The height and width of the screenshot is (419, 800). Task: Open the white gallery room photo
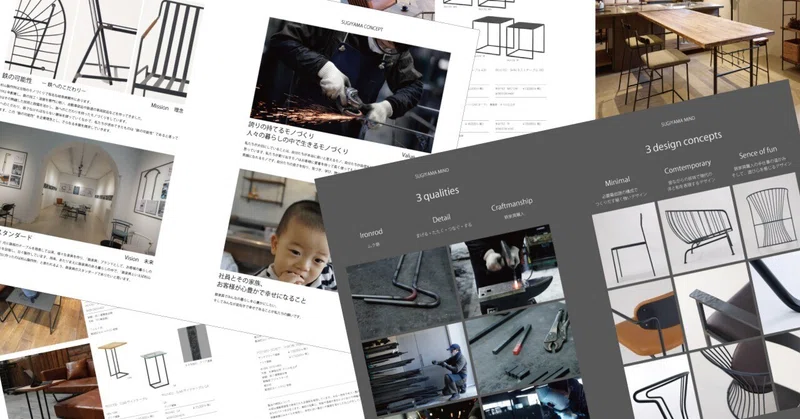click(84, 188)
